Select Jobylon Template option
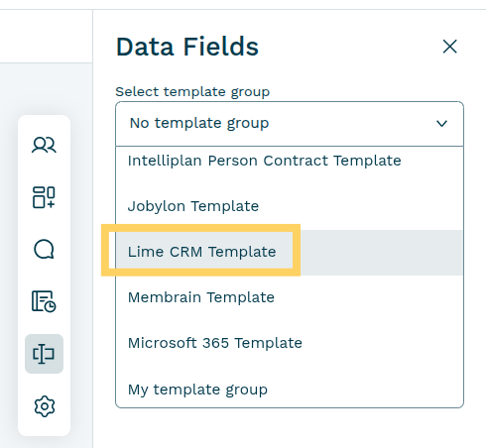This screenshot has width=486, height=448. tap(193, 206)
